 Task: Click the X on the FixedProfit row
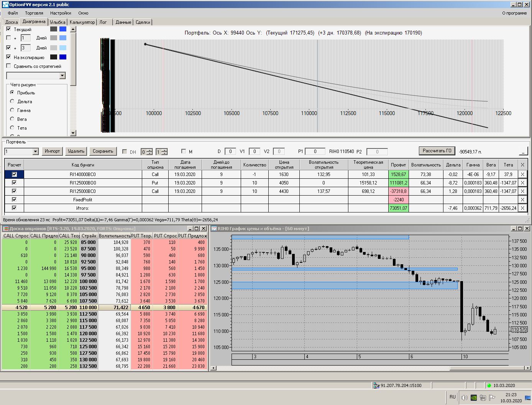[522, 200]
